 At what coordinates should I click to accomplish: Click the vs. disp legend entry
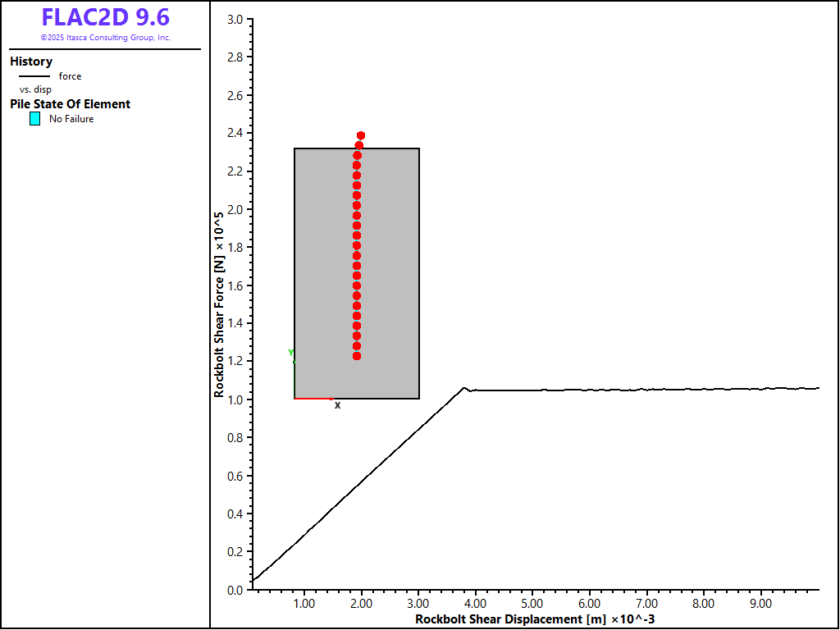pos(35,89)
